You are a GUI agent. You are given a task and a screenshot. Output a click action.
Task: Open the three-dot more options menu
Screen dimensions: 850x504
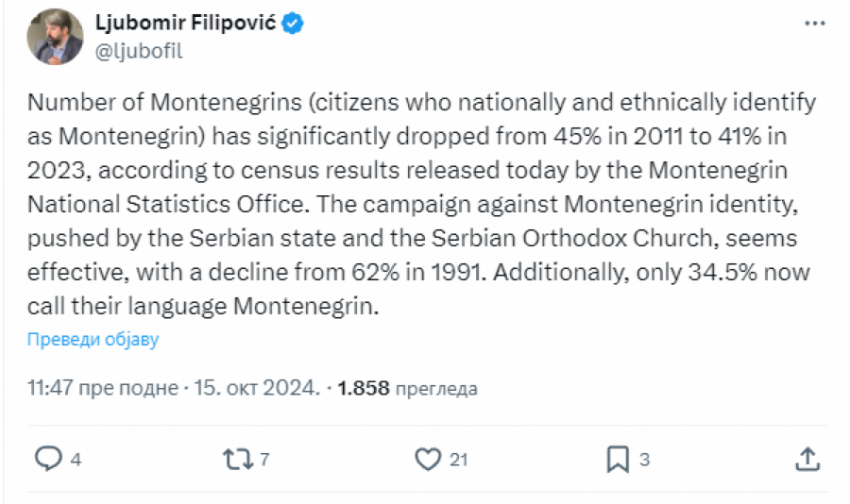[x=814, y=24]
